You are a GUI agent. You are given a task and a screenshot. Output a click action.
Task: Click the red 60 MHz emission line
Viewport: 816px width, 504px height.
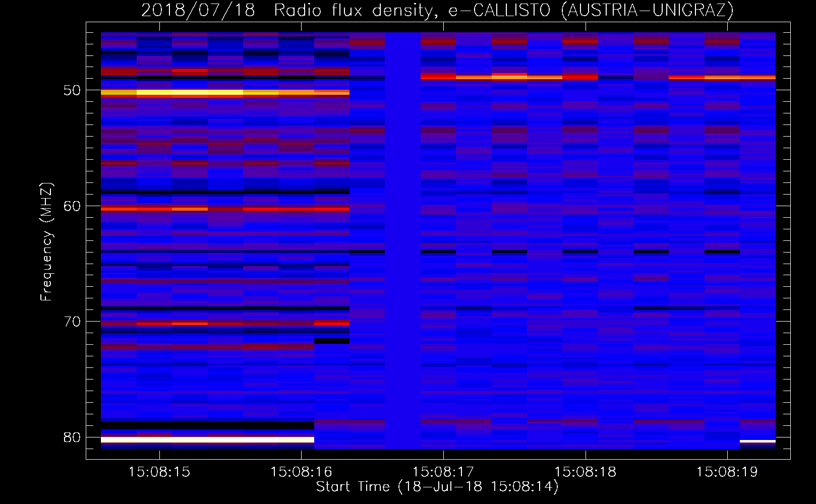tap(225, 208)
